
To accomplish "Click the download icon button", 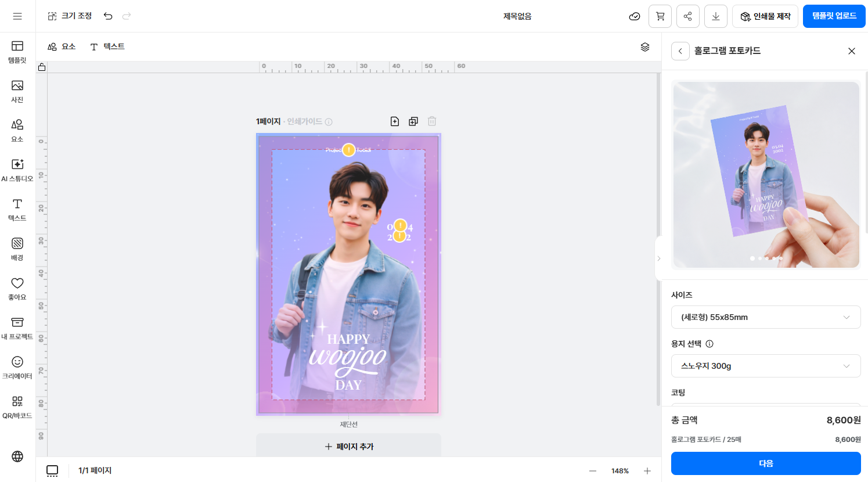I will 716,16.
